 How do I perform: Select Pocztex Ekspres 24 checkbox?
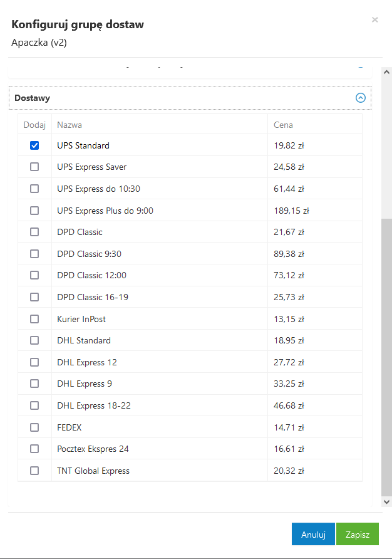[x=34, y=449]
